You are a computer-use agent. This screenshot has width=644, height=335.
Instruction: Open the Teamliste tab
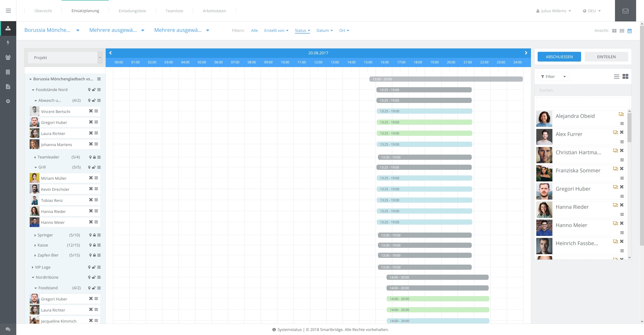174,11
